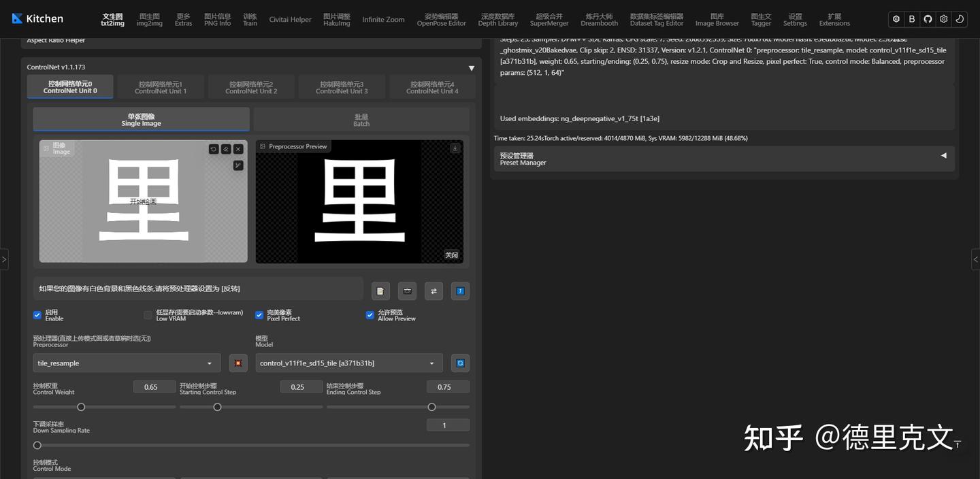Click the Control Weight slider handle
The height and width of the screenshot is (479, 980).
pos(81,407)
